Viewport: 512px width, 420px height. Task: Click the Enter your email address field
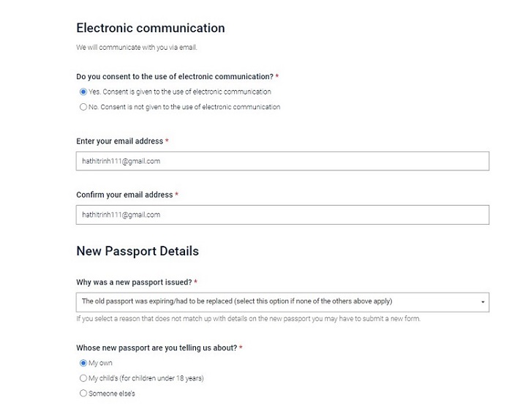(x=282, y=161)
